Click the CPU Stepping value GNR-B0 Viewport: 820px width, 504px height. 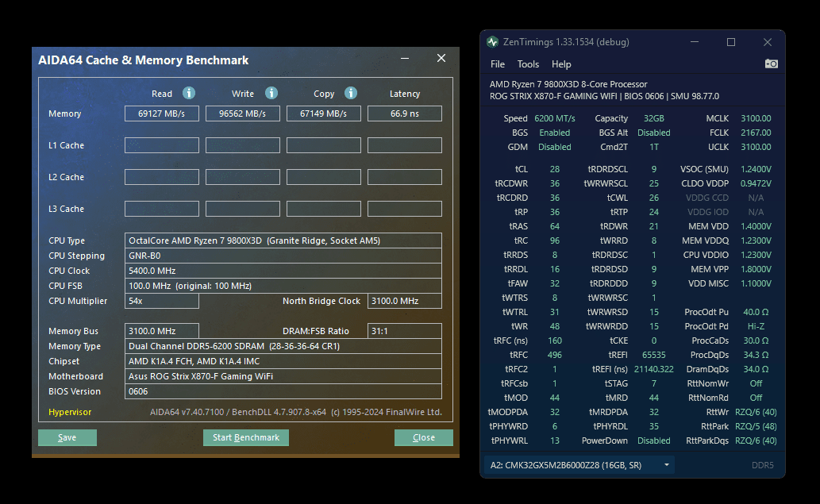[x=283, y=256]
